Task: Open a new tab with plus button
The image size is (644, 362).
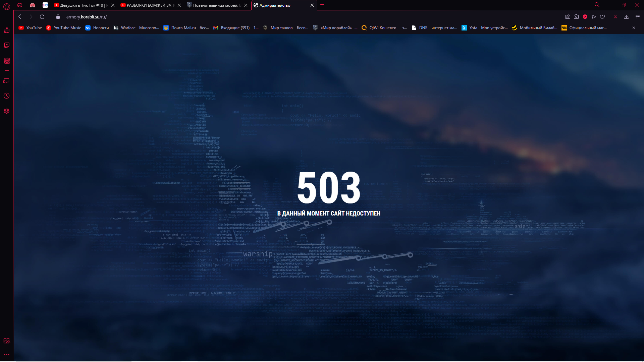Action: click(322, 5)
